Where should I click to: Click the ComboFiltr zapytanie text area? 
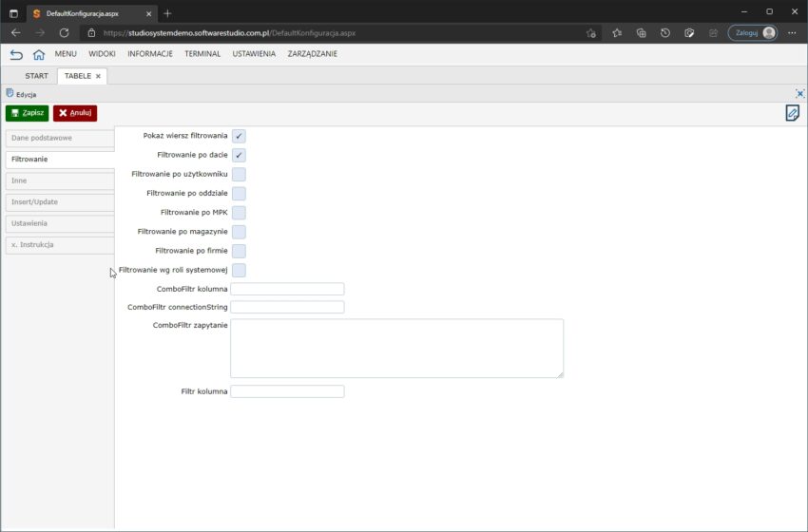coord(396,348)
